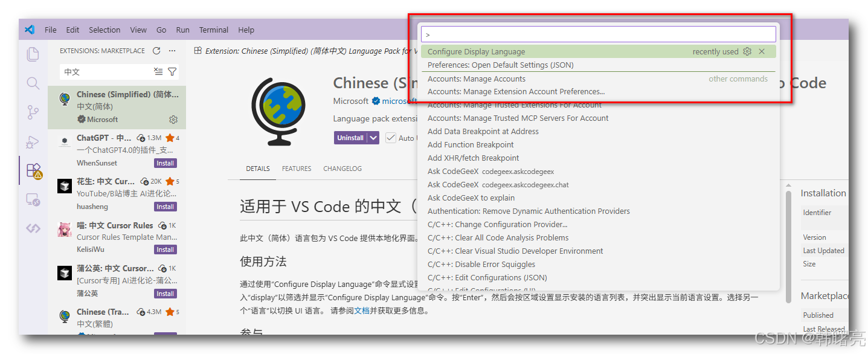The height and width of the screenshot is (354, 868).
Task: Switch to the CHANGELOG tab
Action: 342,169
